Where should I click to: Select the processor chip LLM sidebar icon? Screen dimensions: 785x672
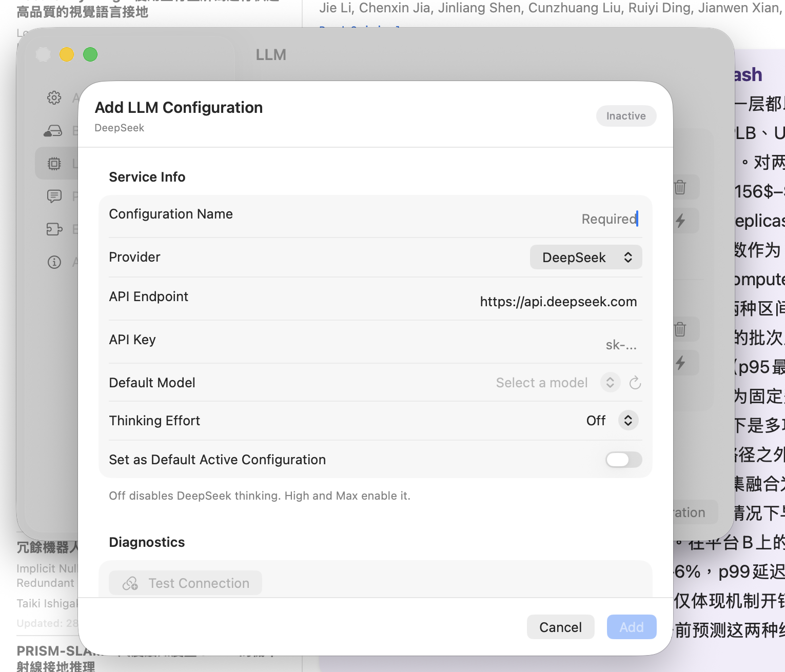coord(54,164)
